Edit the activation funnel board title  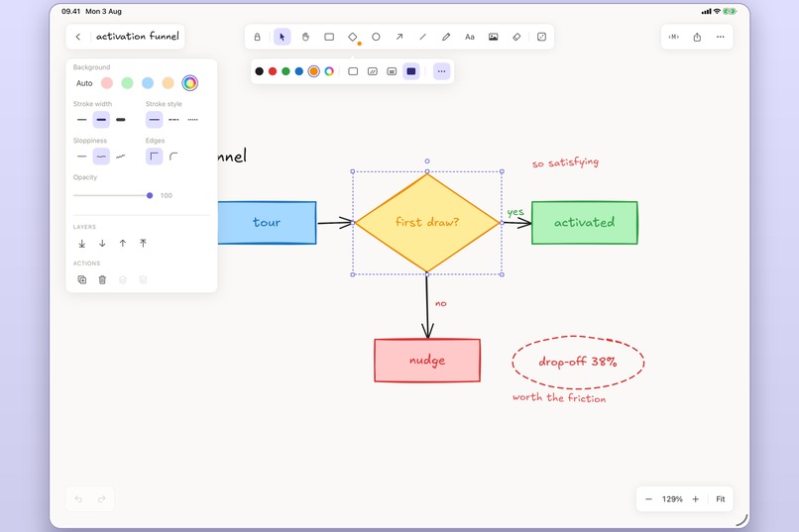pos(138,36)
